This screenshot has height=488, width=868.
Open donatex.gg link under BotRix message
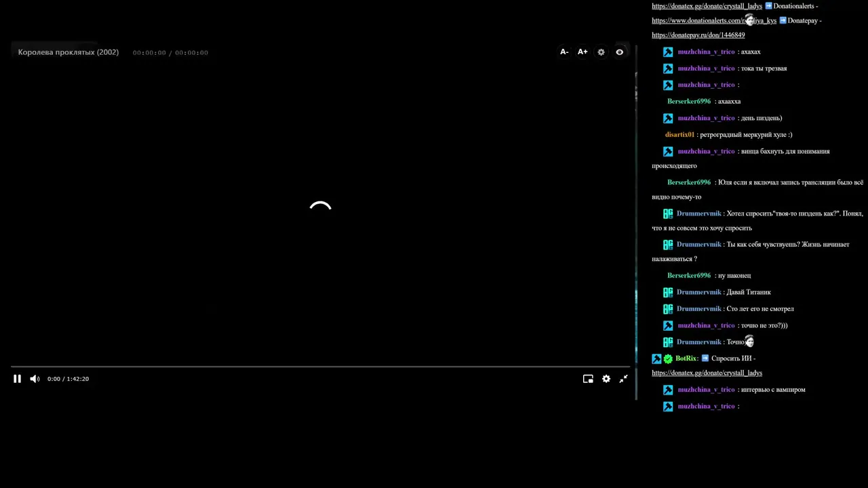[707, 373]
